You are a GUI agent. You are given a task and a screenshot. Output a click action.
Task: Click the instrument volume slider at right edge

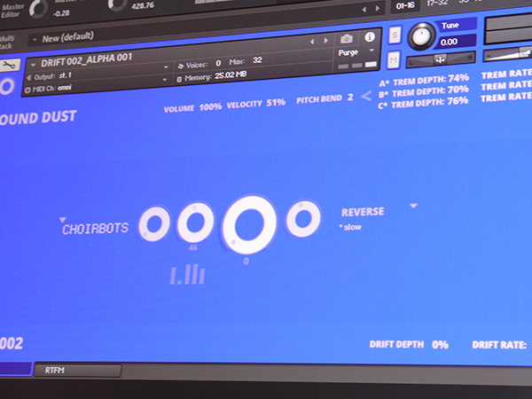[507, 54]
